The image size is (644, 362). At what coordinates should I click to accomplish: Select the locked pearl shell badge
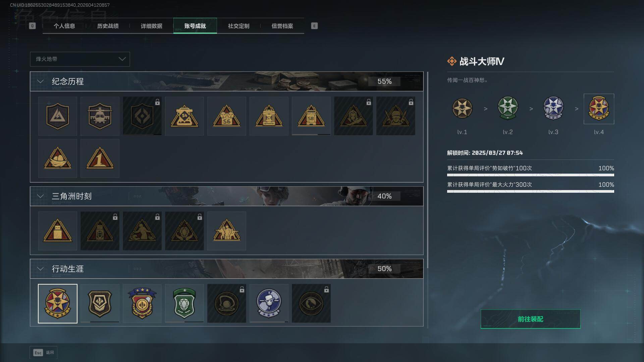[x=226, y=303]
